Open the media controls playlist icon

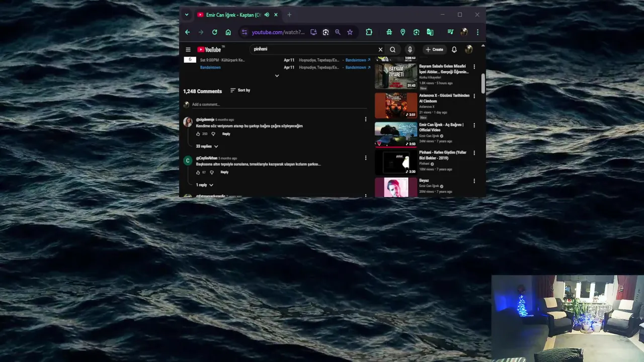[450, 32]
